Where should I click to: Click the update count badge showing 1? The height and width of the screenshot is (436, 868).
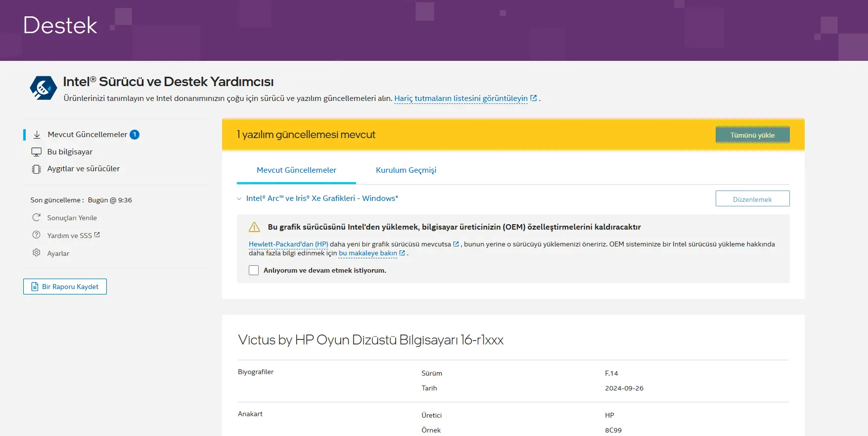click(135, 135)
